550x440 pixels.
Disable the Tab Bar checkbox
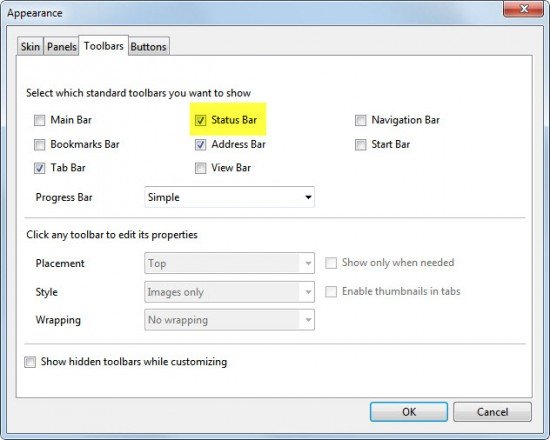point(40,168)
